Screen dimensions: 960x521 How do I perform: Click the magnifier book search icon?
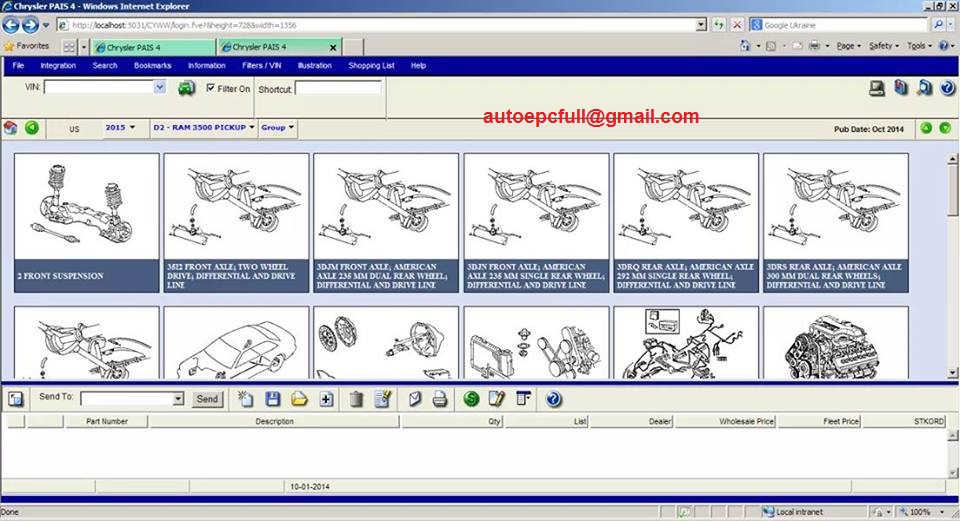[924, 88]
